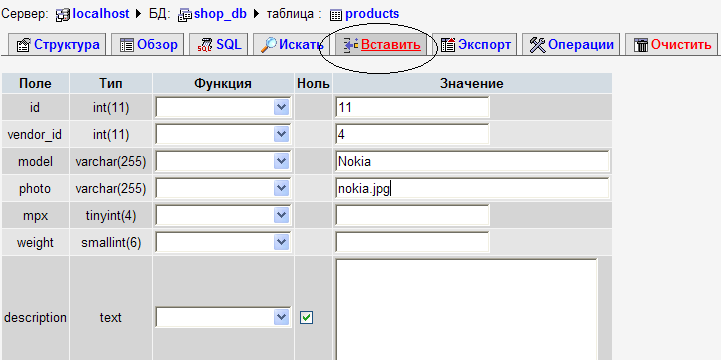Click the mpx field name
Viewport: 721px width, 360px height.
35,216
